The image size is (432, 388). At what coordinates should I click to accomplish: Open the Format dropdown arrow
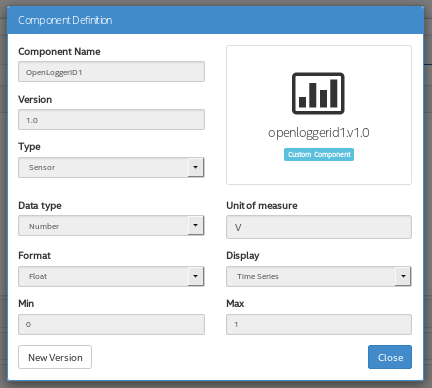196,276
